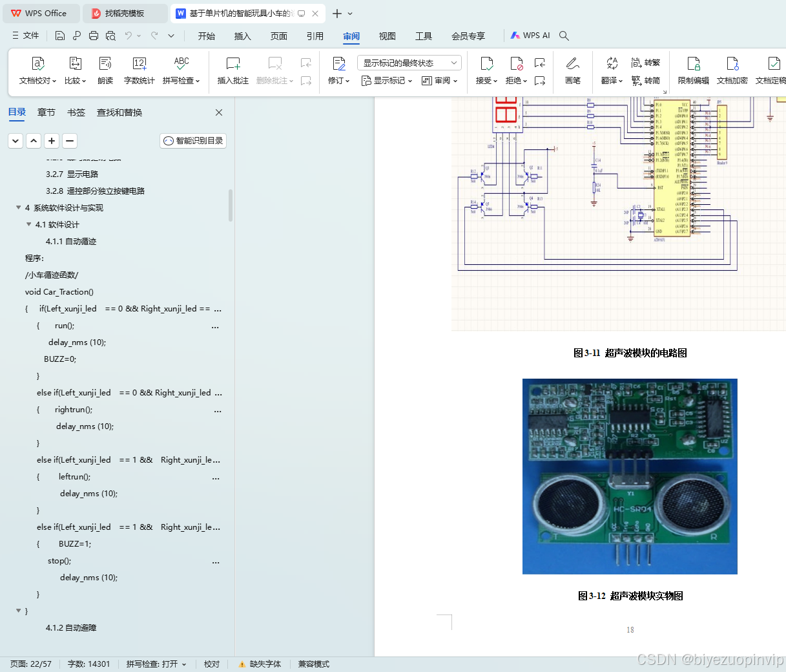Open the 文件 menu
The image size is (786, 672).
coord(25,36)
